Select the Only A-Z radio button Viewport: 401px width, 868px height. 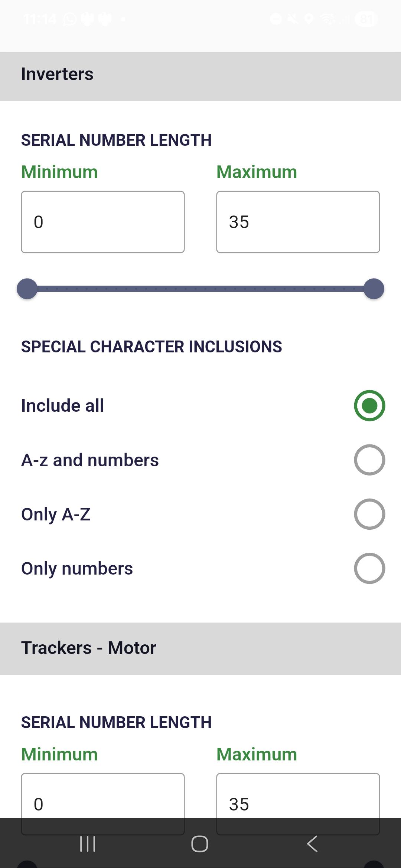(369, 514)
